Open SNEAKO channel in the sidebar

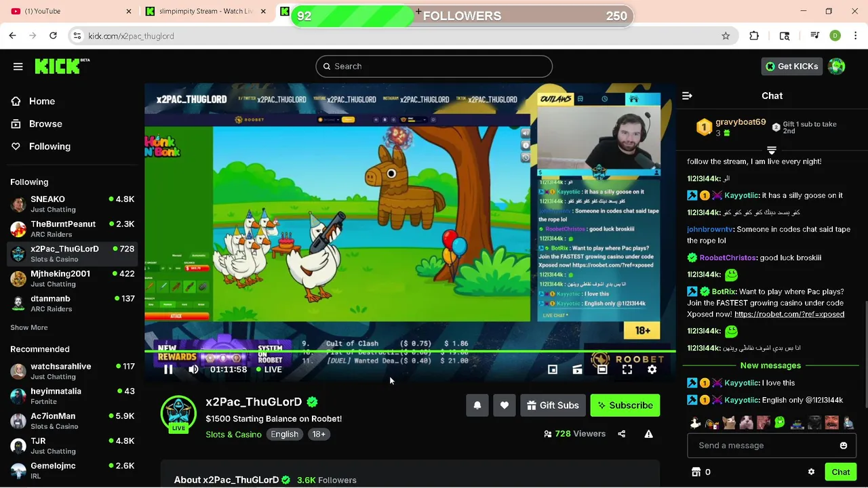pyautogui.click(x=72, y=204)
